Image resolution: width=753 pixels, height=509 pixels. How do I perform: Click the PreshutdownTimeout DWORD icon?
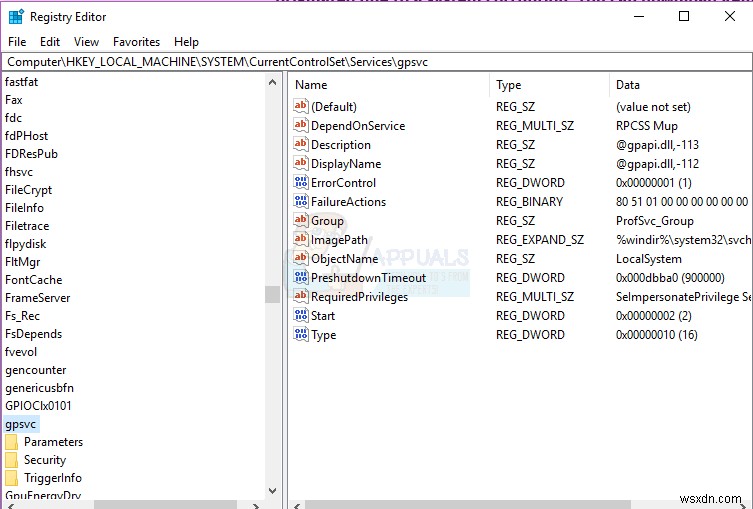[x=301, y=277]
